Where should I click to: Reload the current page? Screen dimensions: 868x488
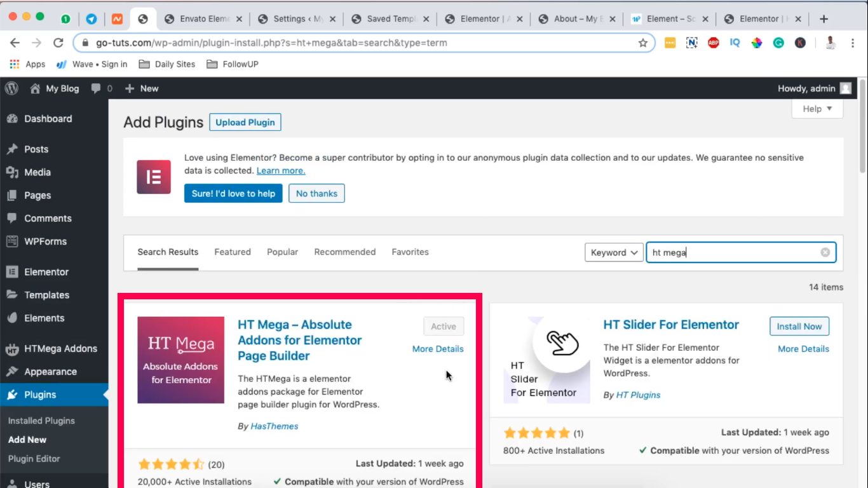coord(58,43)
